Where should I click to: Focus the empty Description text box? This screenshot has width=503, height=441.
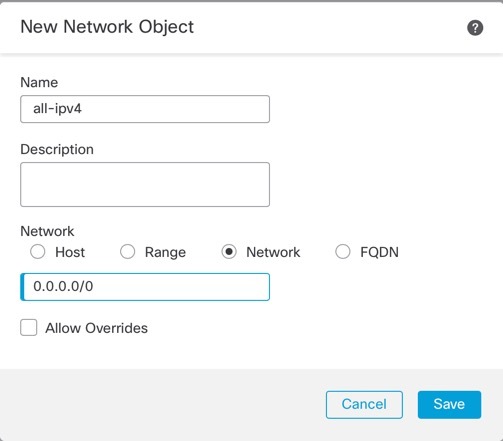pyautogui.click(x=145, y=184)
